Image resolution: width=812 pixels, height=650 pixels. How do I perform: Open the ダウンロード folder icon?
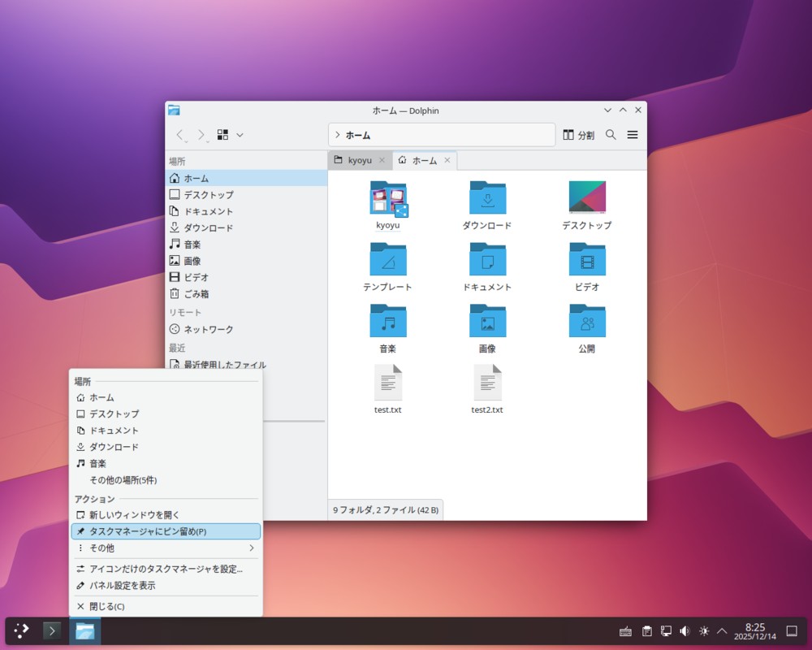[487, 198]
